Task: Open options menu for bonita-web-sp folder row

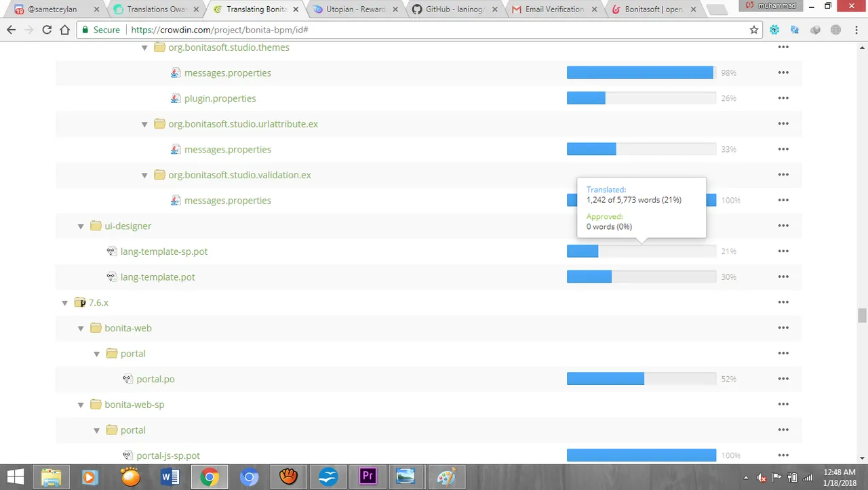Action: pyautogui.click(x=783, y=405)
